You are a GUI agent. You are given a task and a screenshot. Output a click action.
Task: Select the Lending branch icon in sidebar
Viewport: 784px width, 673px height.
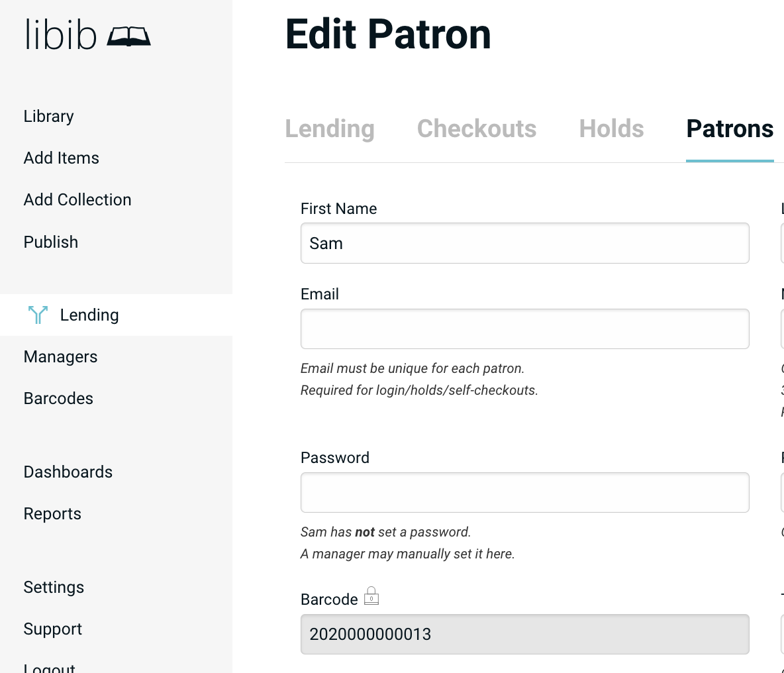point(38,315)
